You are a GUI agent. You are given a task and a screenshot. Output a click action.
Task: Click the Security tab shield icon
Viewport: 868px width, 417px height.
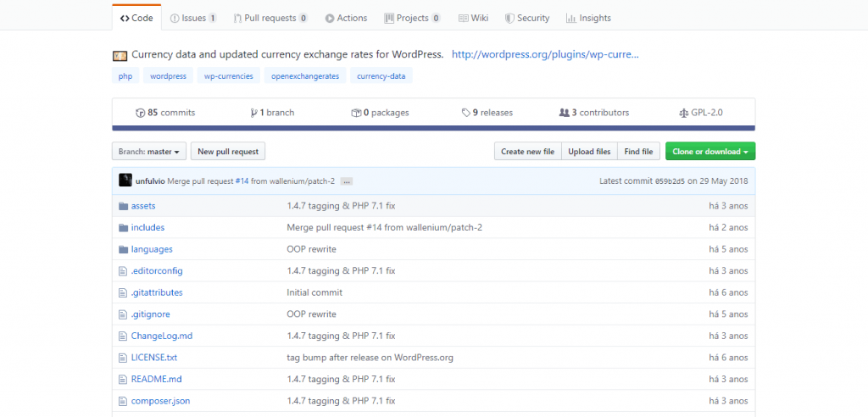[x=509, y=19]
